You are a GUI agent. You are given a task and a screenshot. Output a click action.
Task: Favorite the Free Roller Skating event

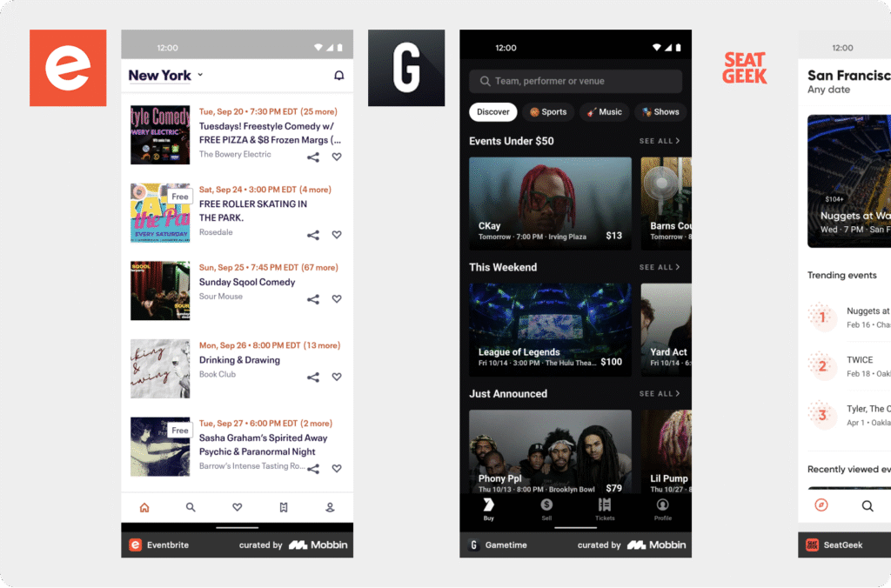pos(337,235)
